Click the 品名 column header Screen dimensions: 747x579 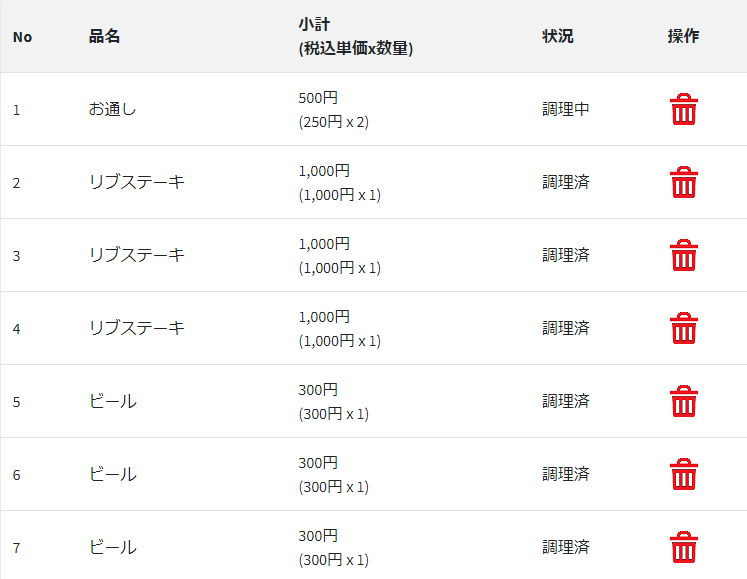[x=104, y=37]
